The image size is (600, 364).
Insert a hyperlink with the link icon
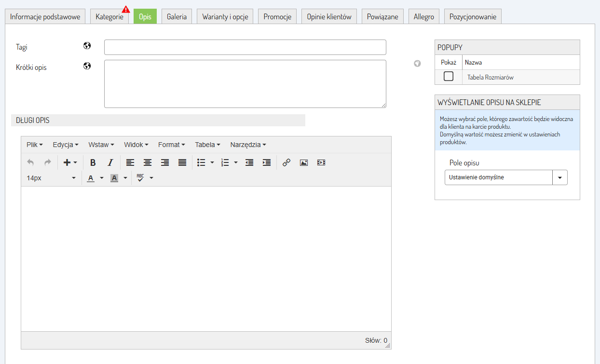coord(286,163)
